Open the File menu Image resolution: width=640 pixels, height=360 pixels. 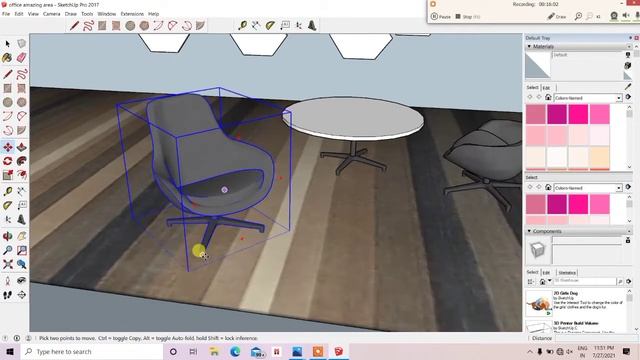[x=6, y=14]
